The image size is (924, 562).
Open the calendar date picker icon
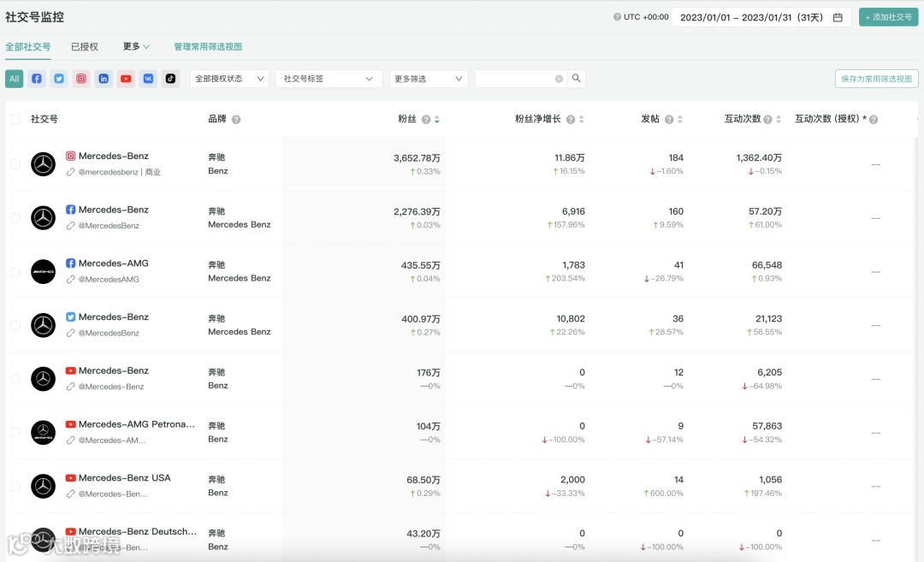click(838, 18)
